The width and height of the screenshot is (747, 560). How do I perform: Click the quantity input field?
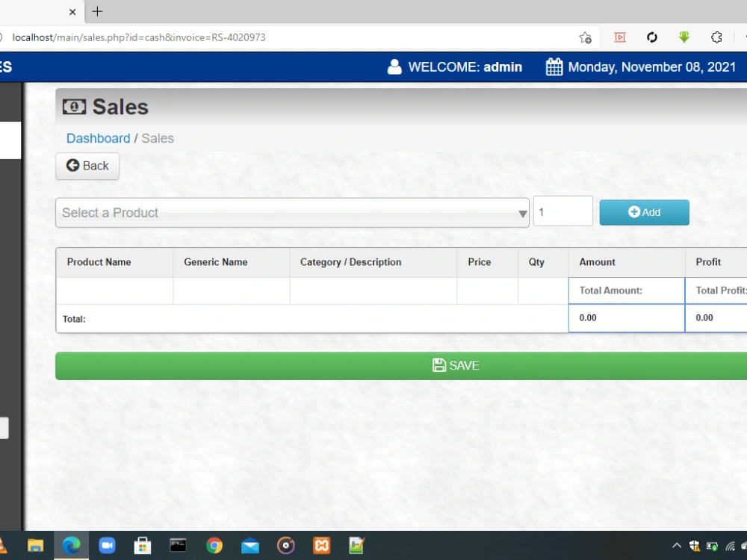562,211
